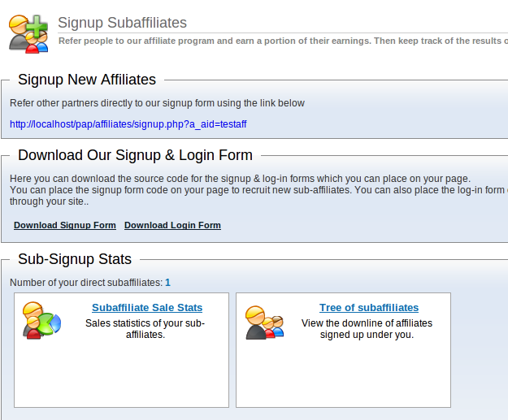Open Subaffiliate Sale Stats link
The image size is (508, 420).
[x=147, y=307]
